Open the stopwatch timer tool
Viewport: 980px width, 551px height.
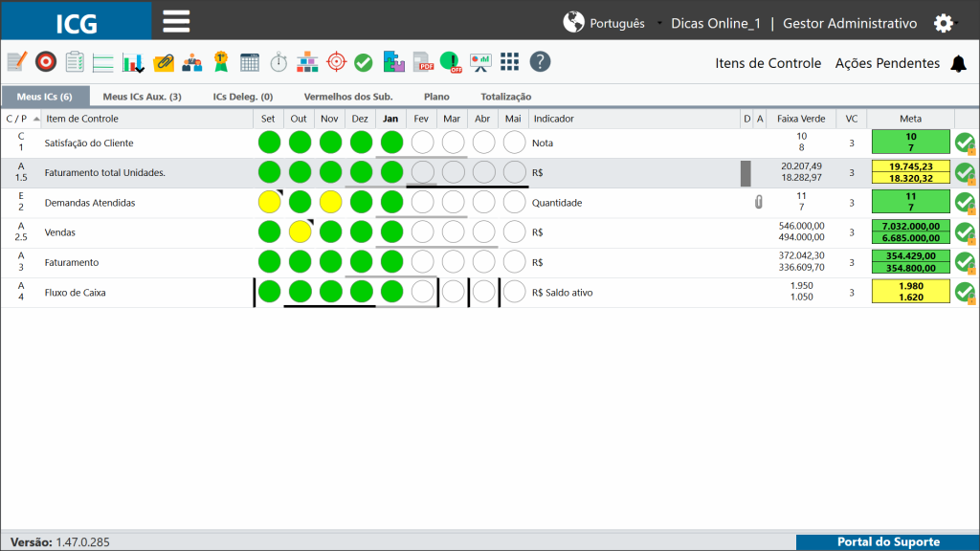point(278,62)
